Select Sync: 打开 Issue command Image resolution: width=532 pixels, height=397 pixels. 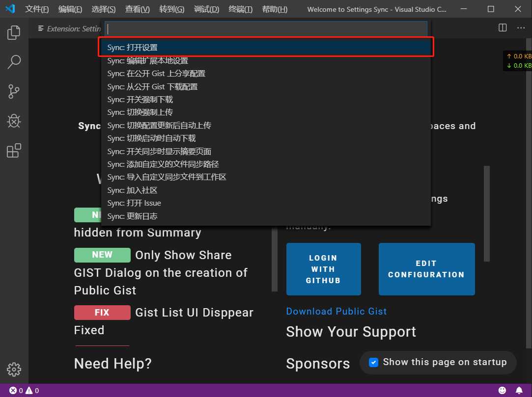[266, 203]
